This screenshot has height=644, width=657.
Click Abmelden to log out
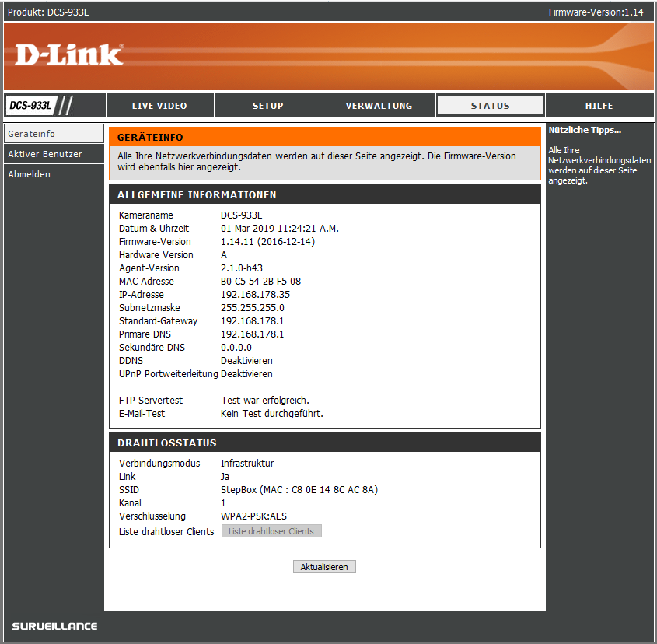54,174
